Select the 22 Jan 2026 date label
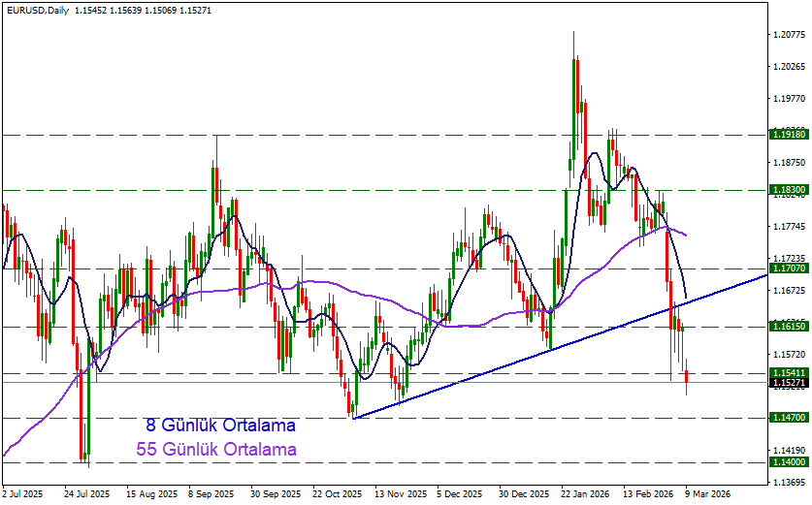 tap(584, 493)
